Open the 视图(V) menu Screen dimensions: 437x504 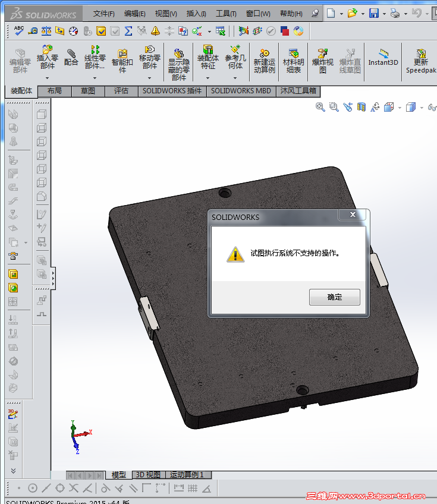(x=166, y=14)
